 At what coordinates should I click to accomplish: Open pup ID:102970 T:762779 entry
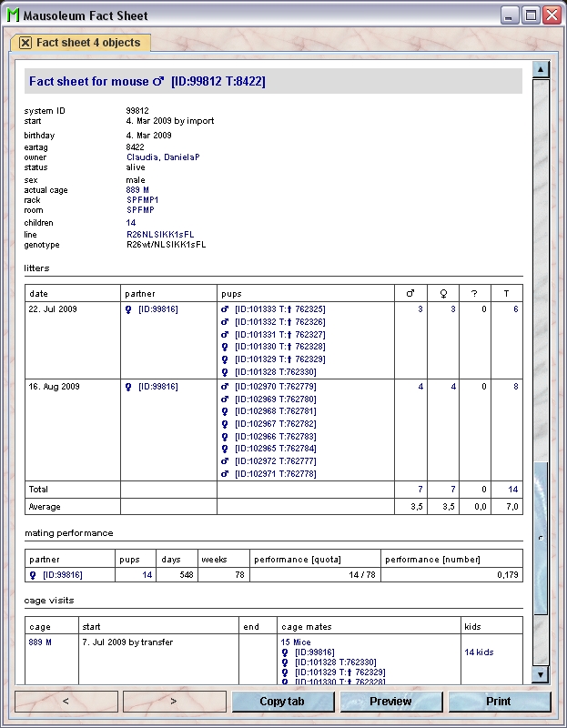tap(275, 387)
